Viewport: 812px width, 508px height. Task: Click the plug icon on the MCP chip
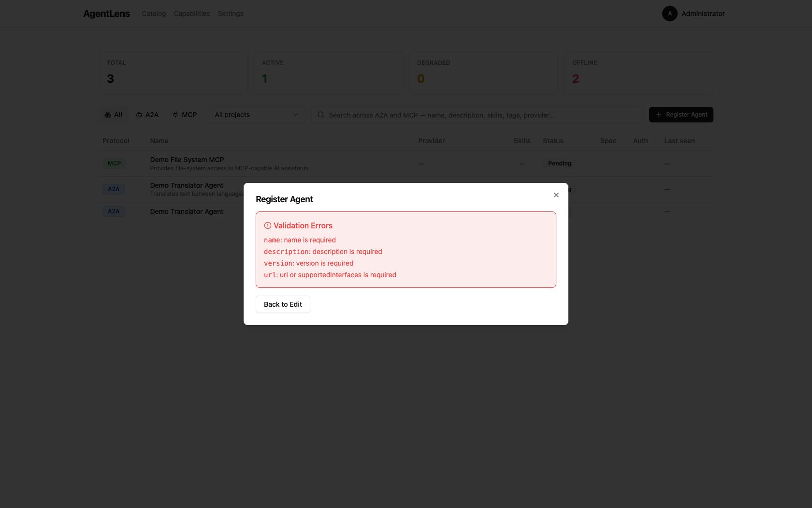pyautogui.click(x=174, y=115)
